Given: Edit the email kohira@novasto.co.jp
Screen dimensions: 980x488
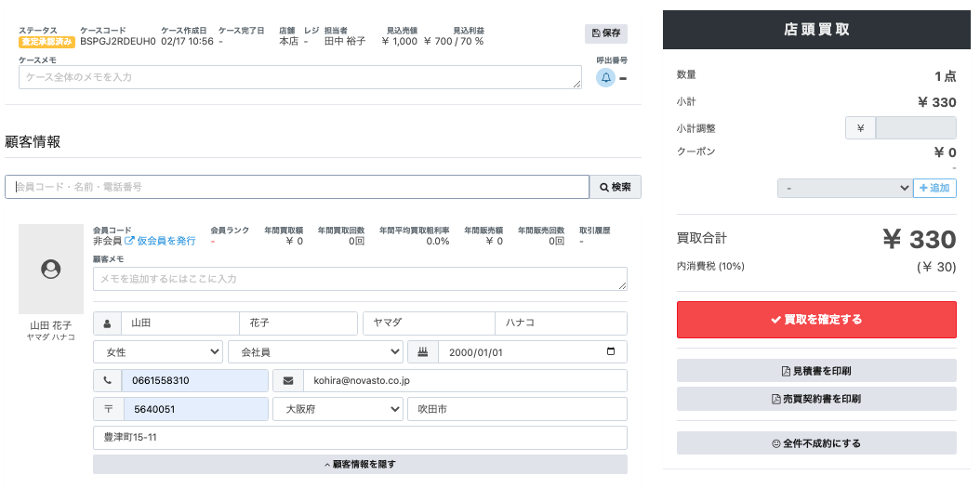Looking at the screenshot, I should pos(465,380).
